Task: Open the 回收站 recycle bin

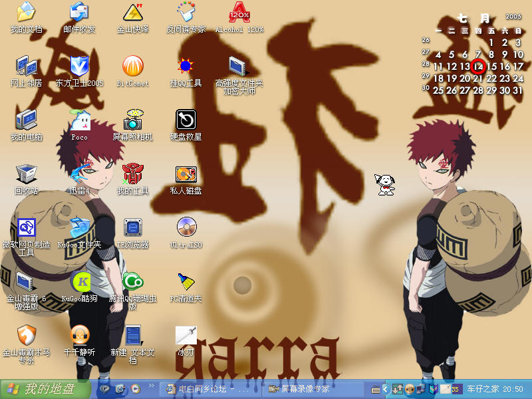Action: pyautogui.click(x=26, y=174)
